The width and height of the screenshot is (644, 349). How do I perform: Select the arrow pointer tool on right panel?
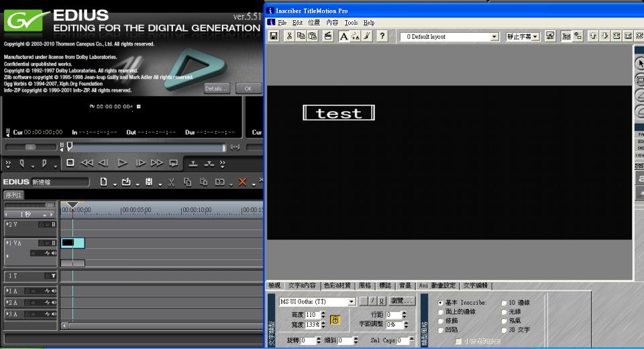tap(640, 64)
